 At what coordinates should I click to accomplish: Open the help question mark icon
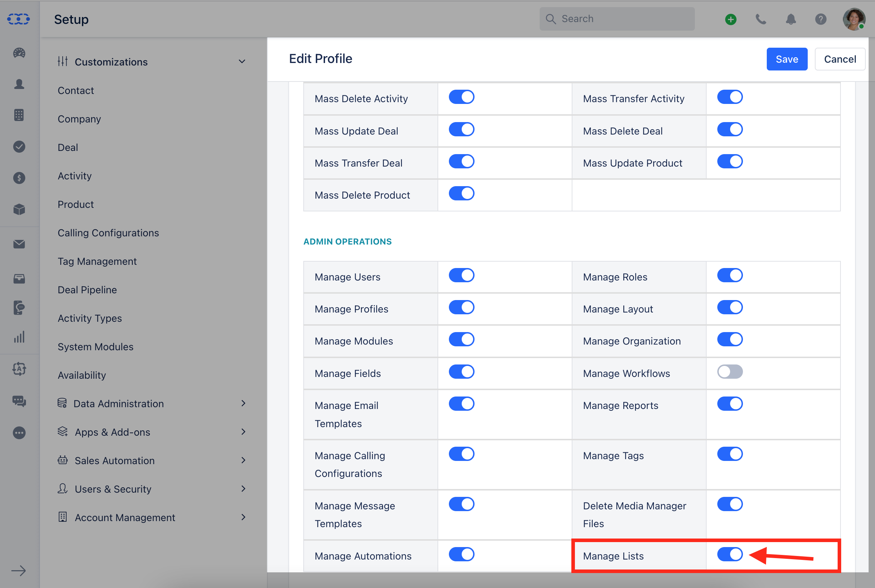[821, 19]
